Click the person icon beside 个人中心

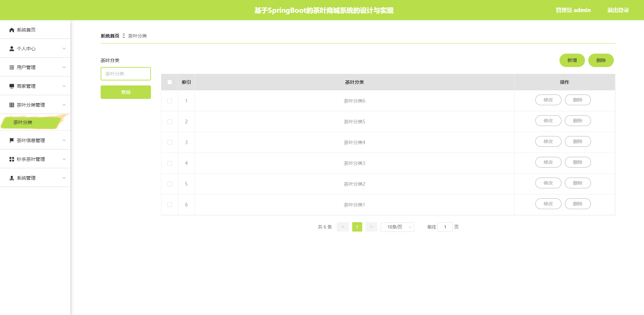click(x=12, y=49)
